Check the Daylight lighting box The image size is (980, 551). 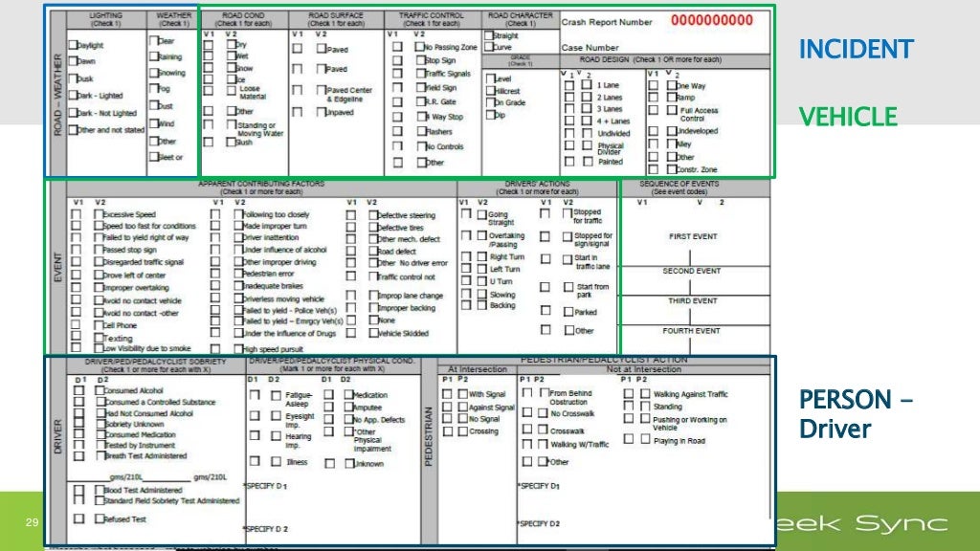[73, 45]
